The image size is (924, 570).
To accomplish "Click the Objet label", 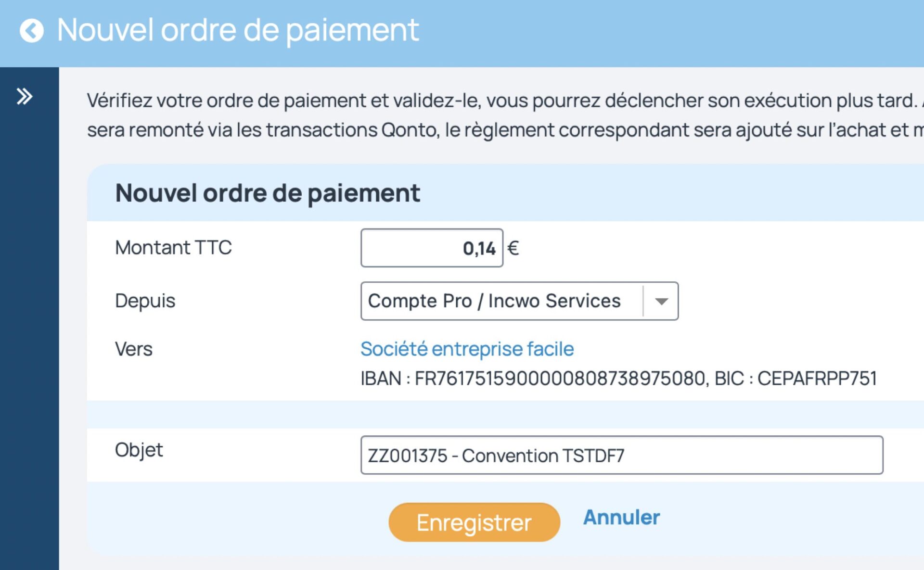I will (x=139, y=450).
